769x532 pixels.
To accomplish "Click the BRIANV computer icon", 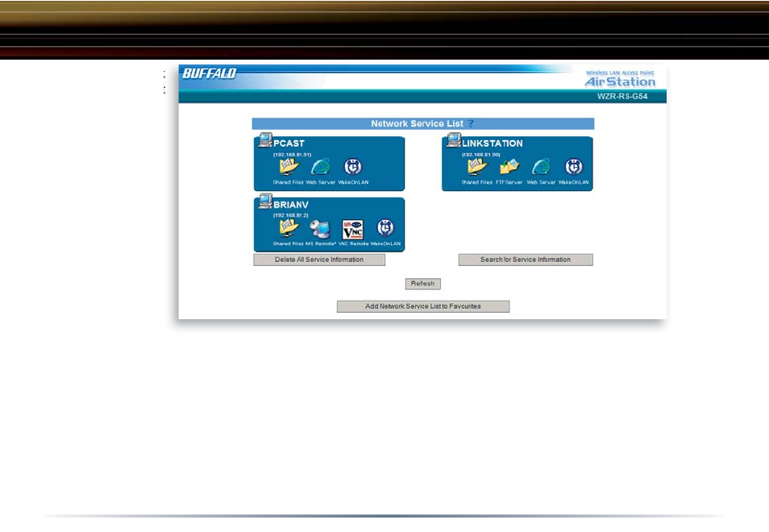I will (x=265, y=202).
